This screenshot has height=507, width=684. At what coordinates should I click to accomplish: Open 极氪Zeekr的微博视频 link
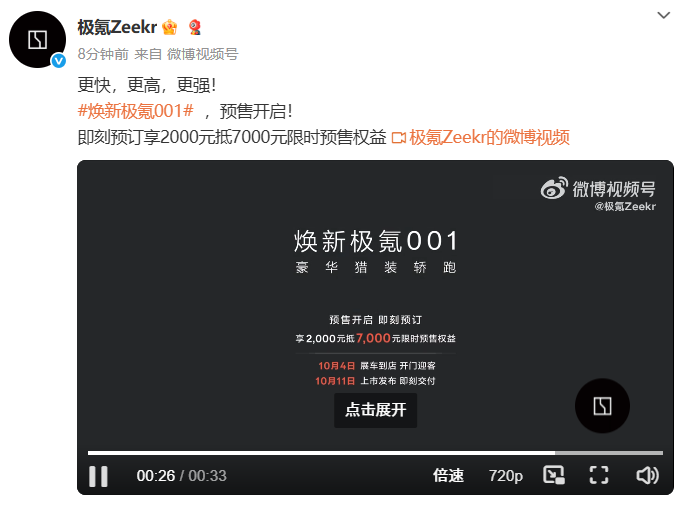(x=481, y=137)
